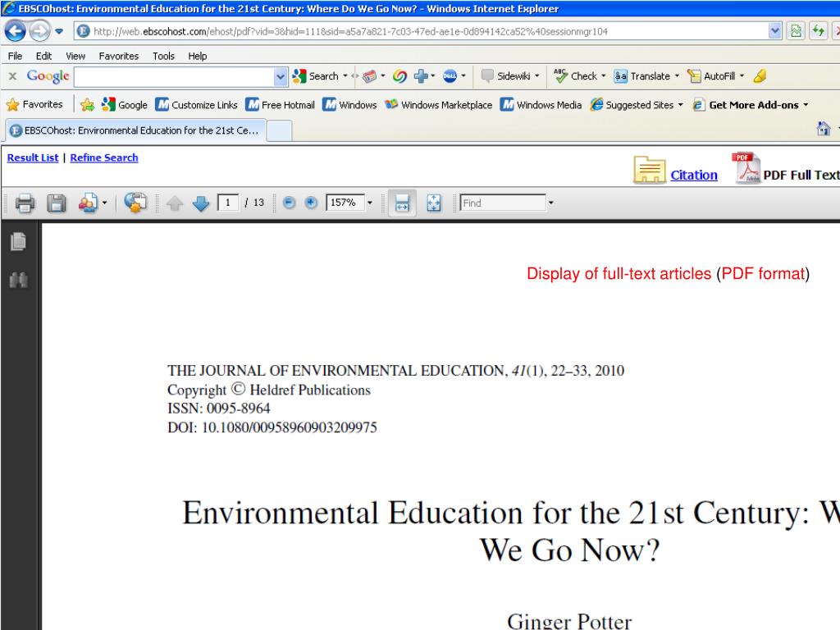Go to Result List link
The image size is (840, 630).
[33, 157]
